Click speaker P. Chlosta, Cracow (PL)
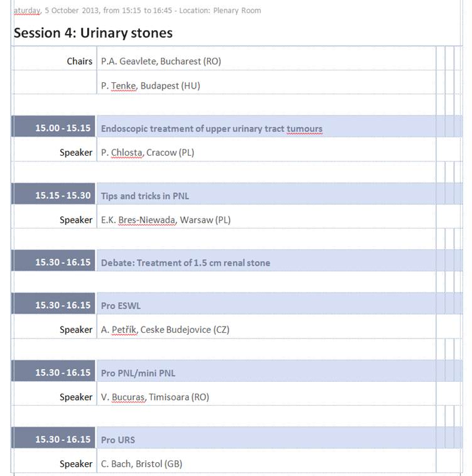472x476 pixels. tap(147, 153)
